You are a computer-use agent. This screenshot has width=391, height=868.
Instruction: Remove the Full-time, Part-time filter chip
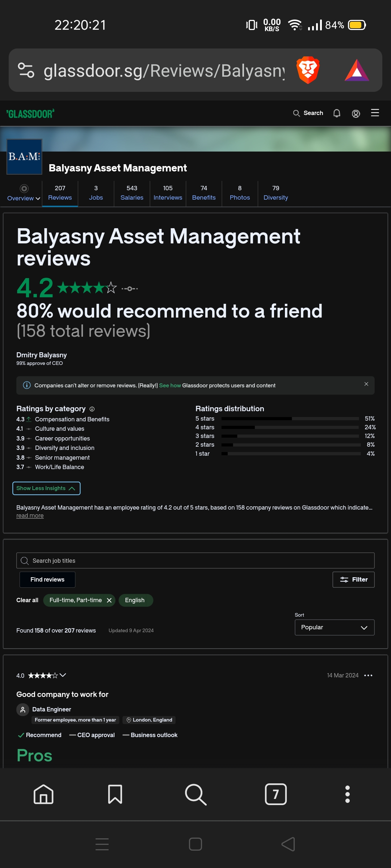tap(109, 600)
